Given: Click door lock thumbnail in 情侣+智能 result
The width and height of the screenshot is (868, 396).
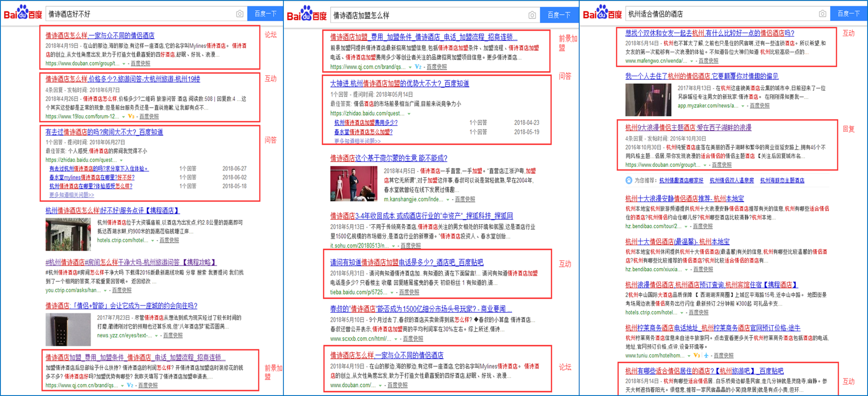Looking at the screenshot, I should [x=68, y=329].
